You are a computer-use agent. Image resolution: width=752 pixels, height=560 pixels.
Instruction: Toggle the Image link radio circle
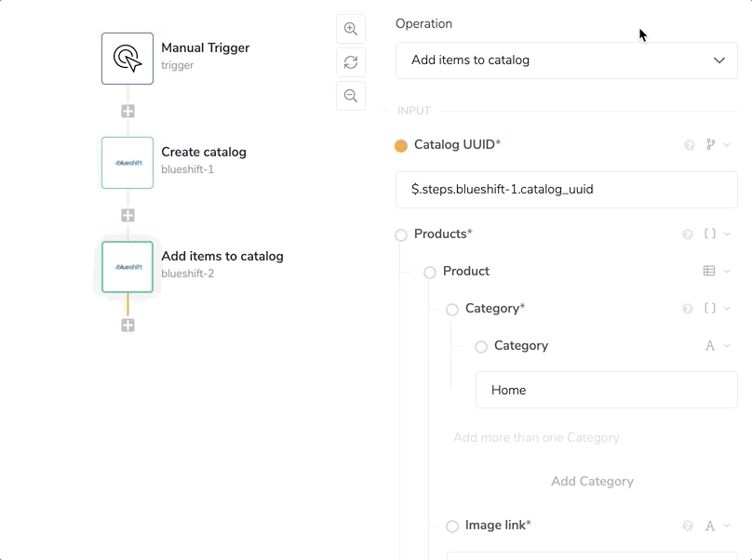pos(452,527)
